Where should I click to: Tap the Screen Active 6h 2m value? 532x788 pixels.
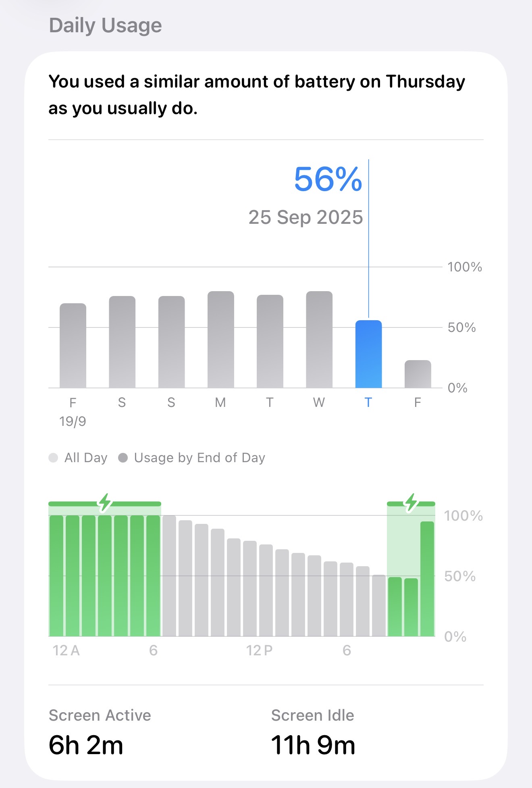point(86,745)
